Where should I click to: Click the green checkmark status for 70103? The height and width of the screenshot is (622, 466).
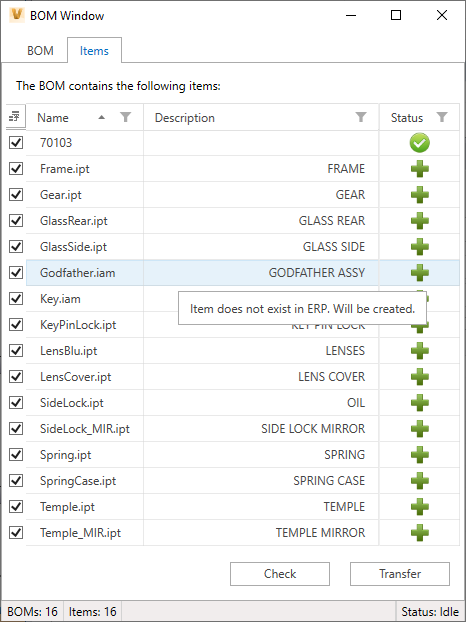(x=420, y=143)
